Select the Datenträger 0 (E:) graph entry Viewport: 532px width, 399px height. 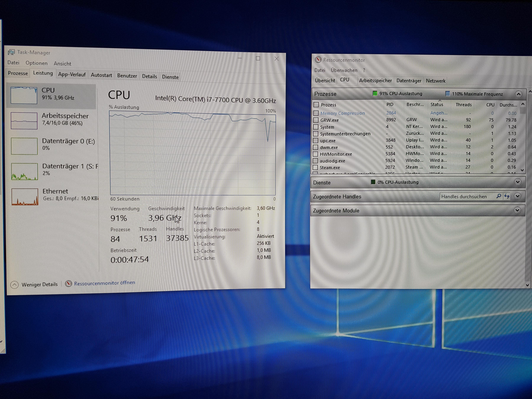click(x=24, y=146)
